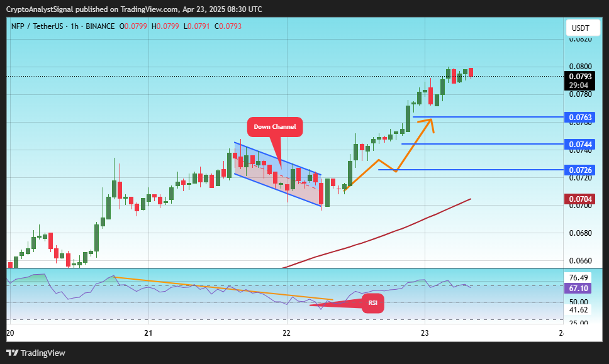Click the purple 67.10 RSI value label

tap(578, 289)
